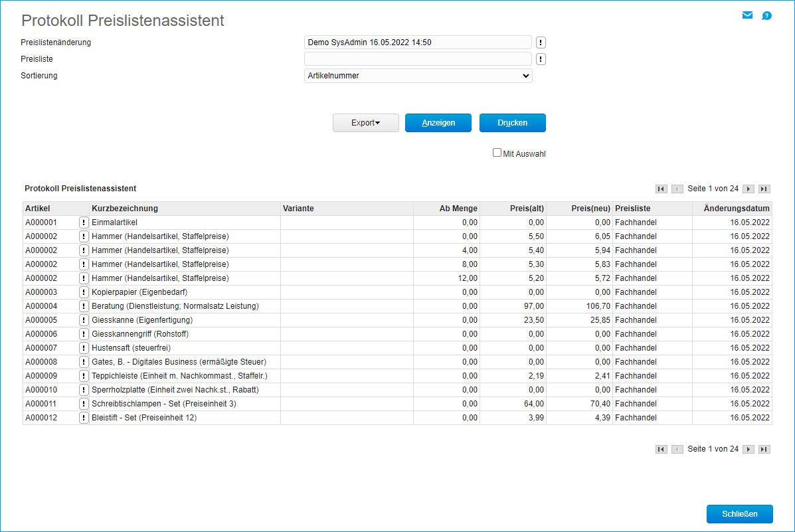Expand the Export dropdown button
The image size is (795, 532).
point(365,123)
